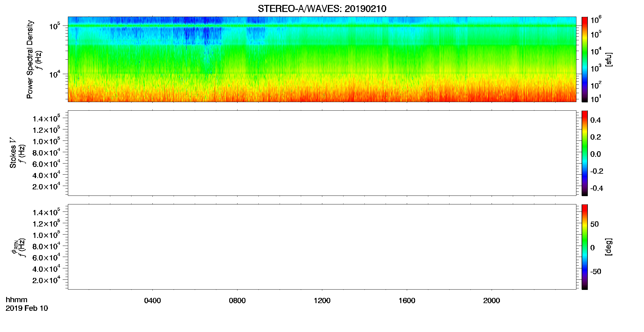Select the 6.0×10^4 tick in phi RTN panel
Viewport: 644px width, 332px height.
[46, 258]
